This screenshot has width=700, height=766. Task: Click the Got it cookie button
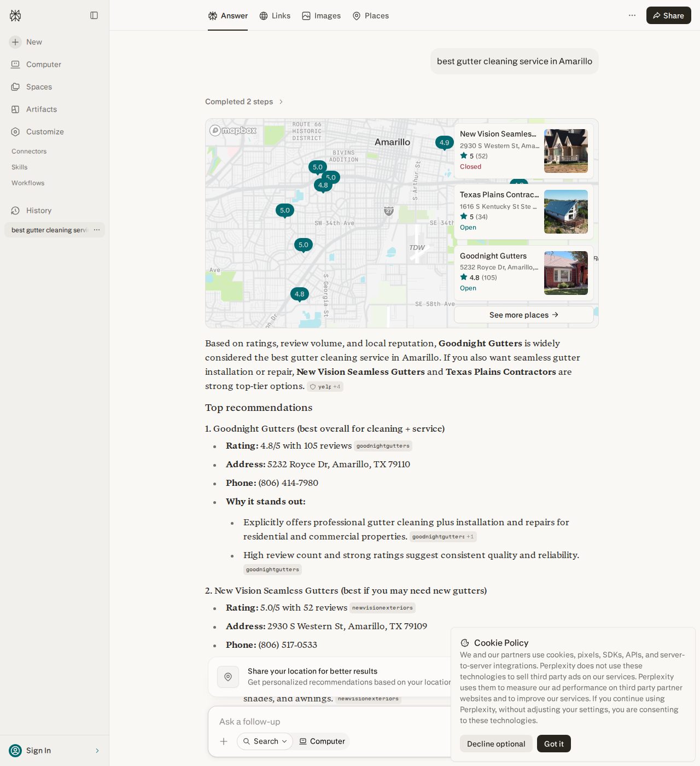[x=553, y=744]
